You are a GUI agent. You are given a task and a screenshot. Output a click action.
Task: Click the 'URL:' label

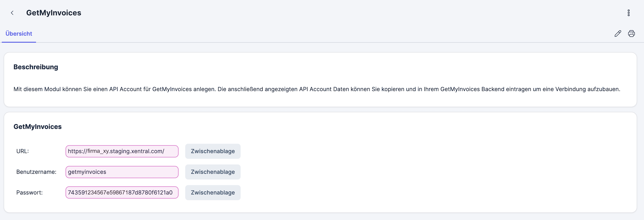coord(23,151)
